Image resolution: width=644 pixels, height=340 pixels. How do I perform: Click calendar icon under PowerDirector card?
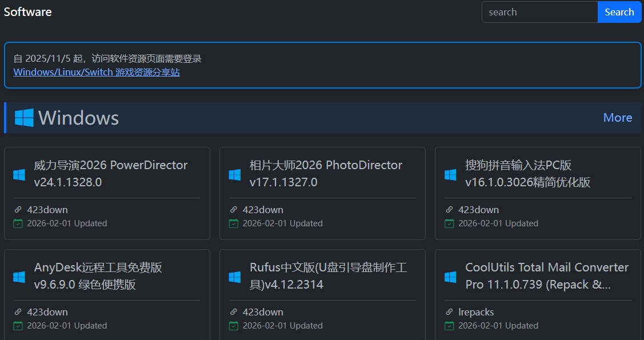coord(18,223)
